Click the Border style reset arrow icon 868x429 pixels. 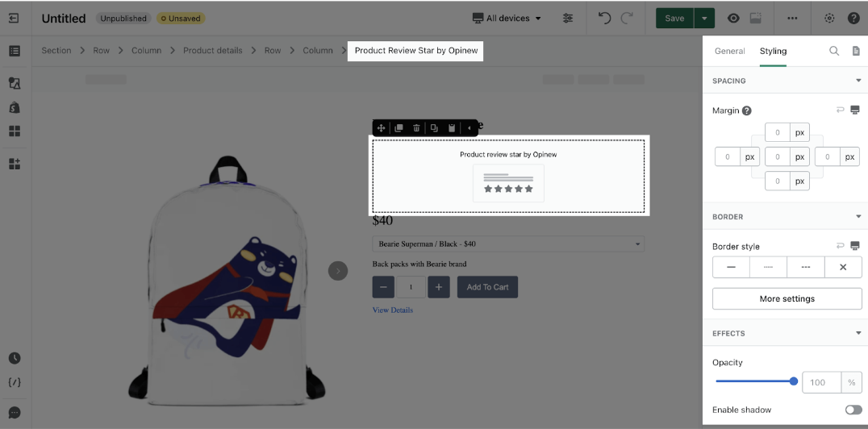click(841, 245)
